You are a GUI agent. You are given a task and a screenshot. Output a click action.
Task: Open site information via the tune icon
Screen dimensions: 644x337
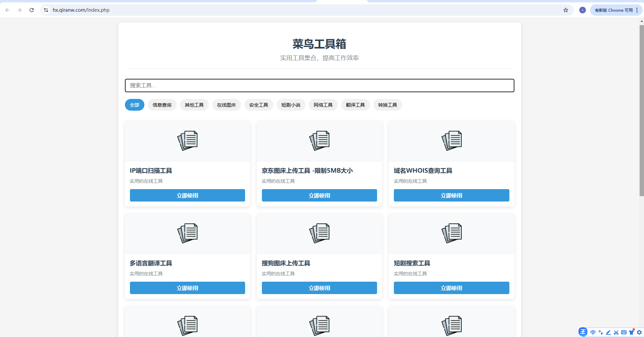click(x=46, y=10)
